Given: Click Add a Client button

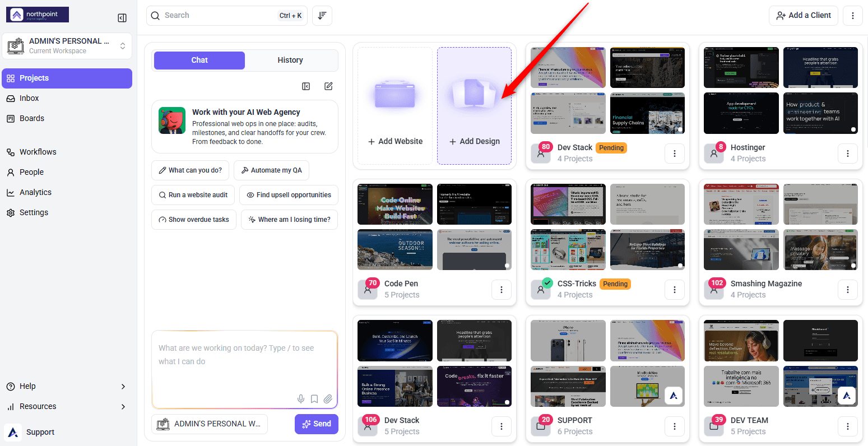Looking at the screenshot, I should click(x=804, y=16).
